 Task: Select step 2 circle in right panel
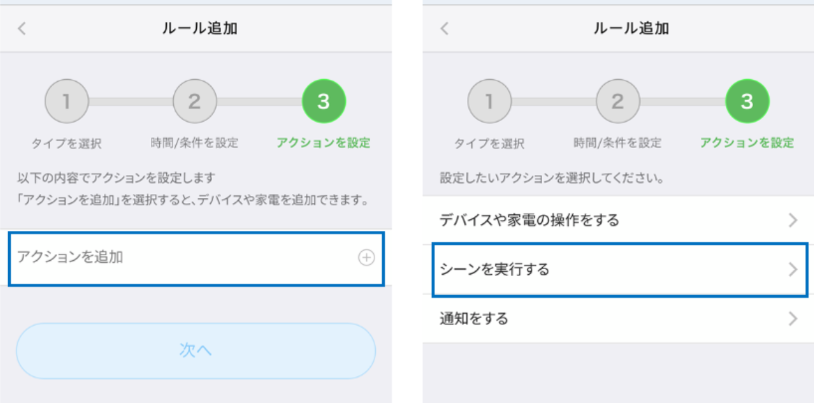pos(618,100)
